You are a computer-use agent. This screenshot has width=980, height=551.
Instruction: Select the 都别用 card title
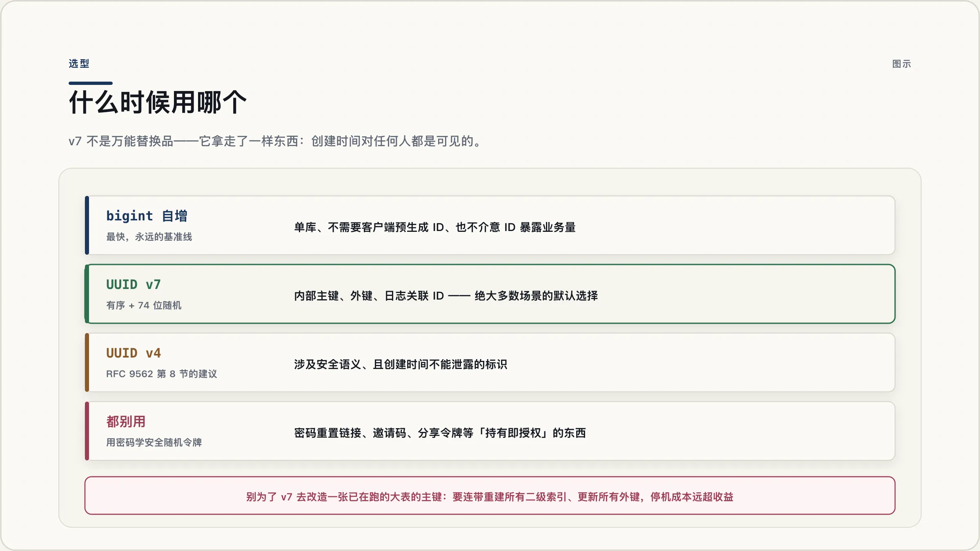point(126,422)
